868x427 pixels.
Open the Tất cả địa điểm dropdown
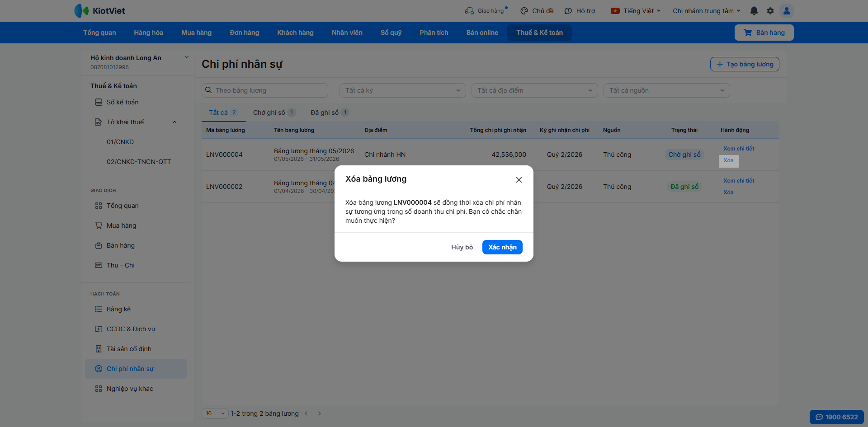click(x=534, y=90)
